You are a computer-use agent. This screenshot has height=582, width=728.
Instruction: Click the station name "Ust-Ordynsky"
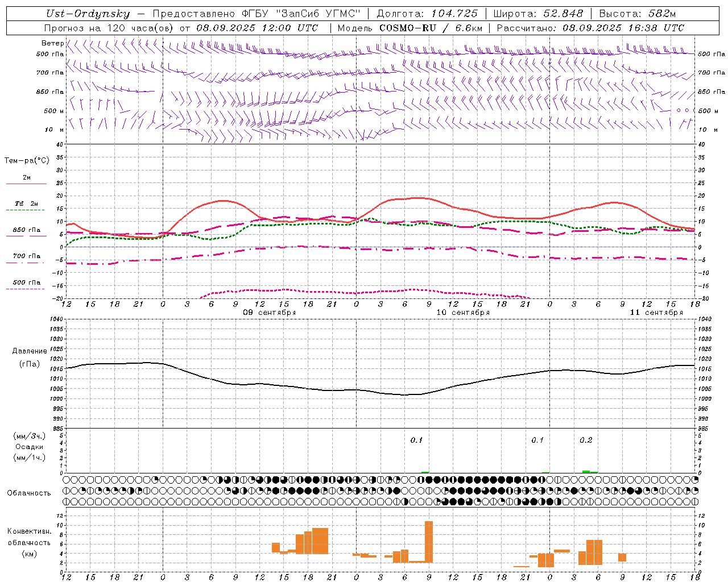tap(88, 14)
